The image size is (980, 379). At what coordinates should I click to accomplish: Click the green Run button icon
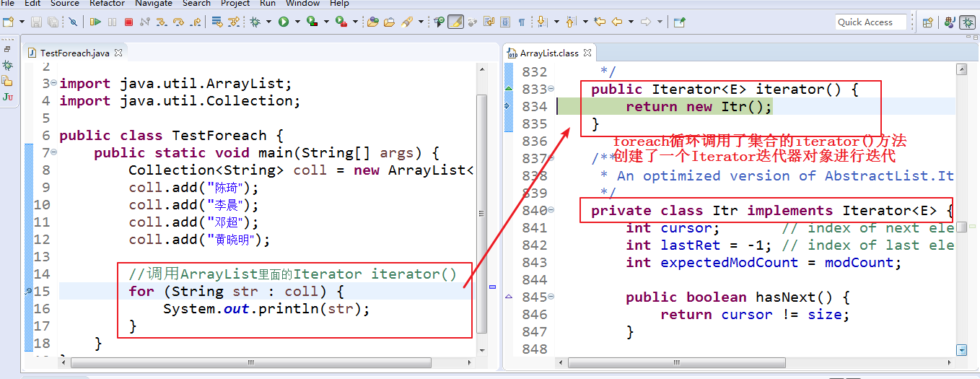click(x=283, y=22)
